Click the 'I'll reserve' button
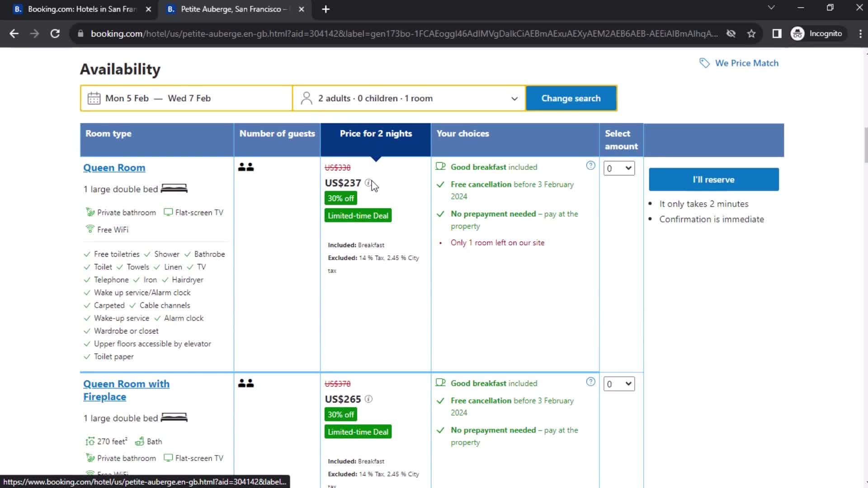 pos(714,179)
